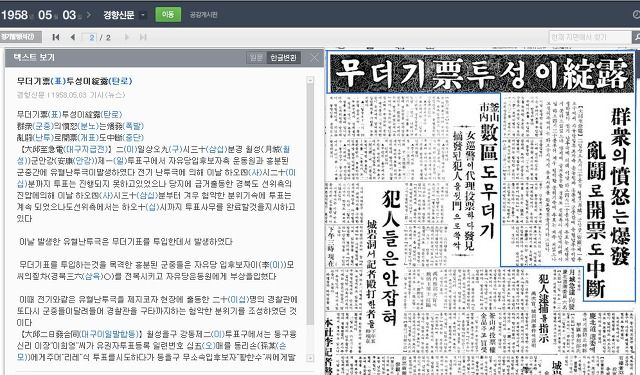
Task: Select the month 05 field
Action: click(x=45, y=15)
